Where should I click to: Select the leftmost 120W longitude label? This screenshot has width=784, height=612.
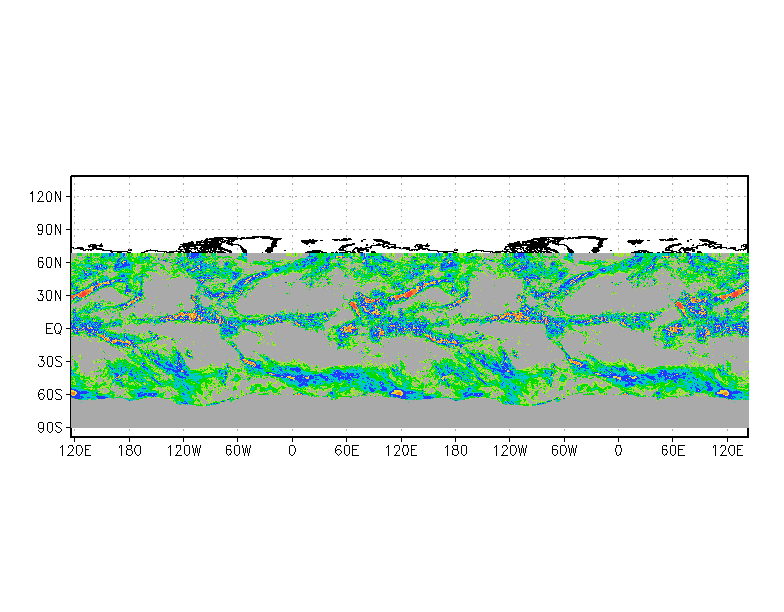(x=183, y=451)
